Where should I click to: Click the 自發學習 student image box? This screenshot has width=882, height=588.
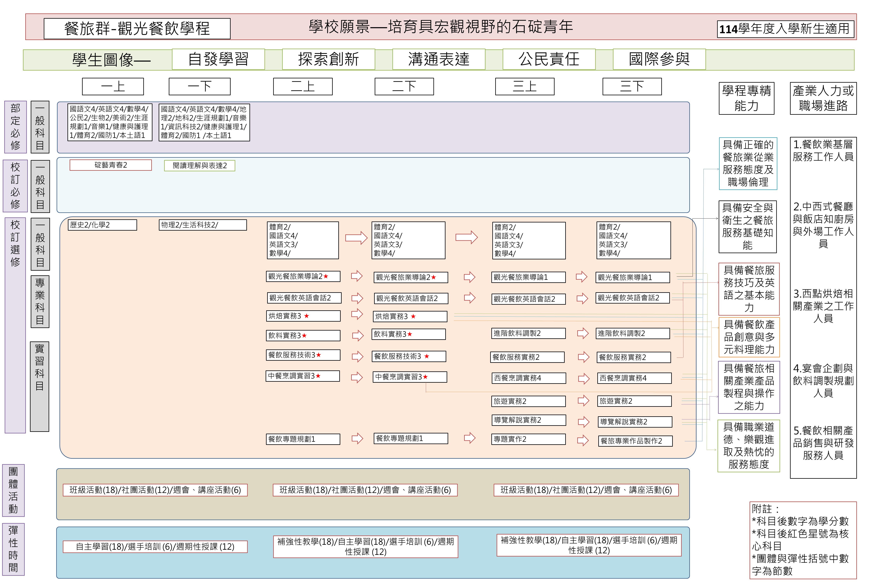pos(218,59)
